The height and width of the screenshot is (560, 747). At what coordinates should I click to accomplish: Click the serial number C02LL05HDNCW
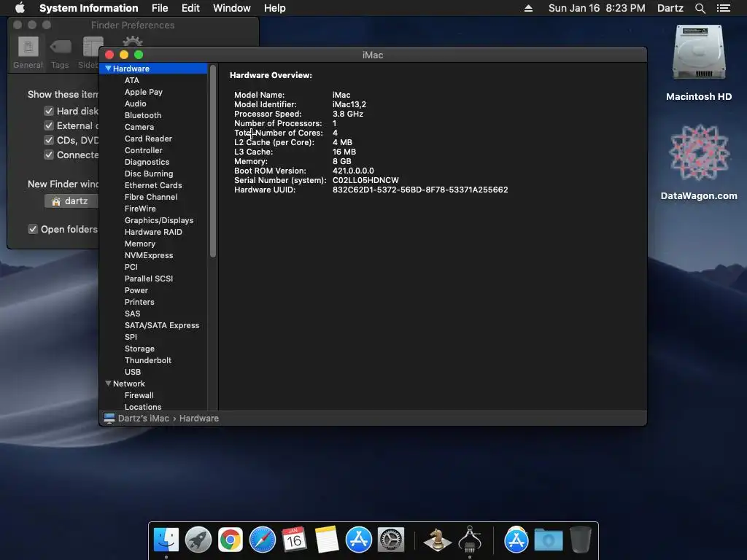coord(365,180)
